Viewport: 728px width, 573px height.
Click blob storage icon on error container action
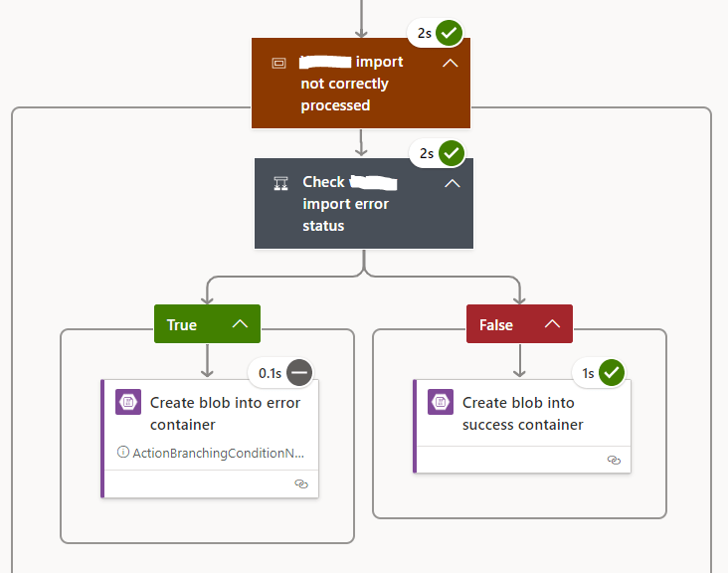(128, 402)
